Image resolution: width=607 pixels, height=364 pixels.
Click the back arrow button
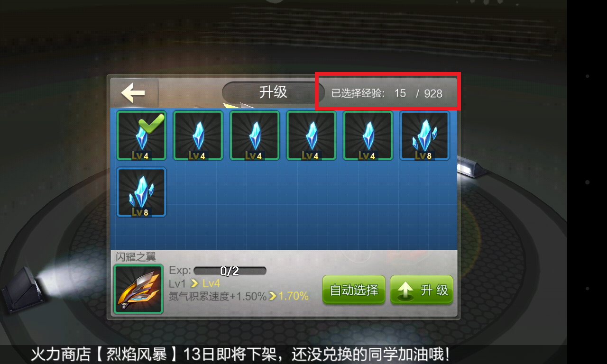tap(134, 93)
